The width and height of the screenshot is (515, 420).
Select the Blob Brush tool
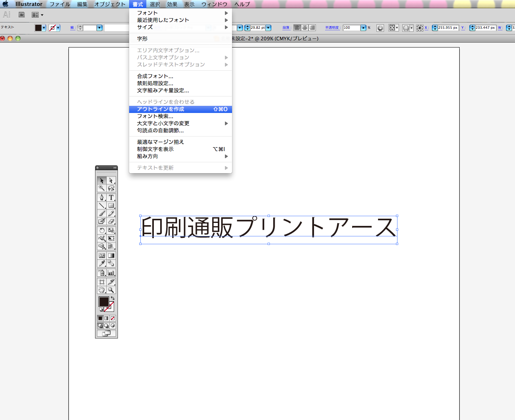click(102, 221)
